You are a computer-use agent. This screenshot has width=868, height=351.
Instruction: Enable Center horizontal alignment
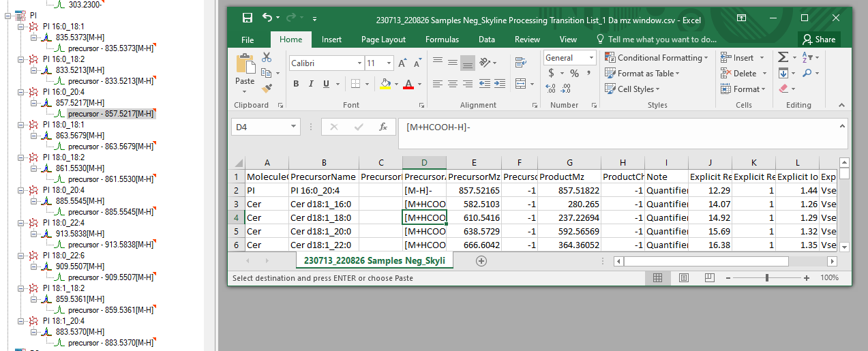(x=452, y=85)
